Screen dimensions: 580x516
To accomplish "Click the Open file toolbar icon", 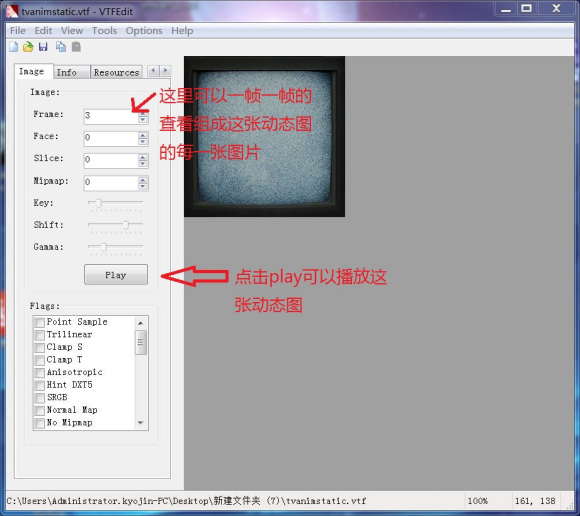I will (28, 47).
